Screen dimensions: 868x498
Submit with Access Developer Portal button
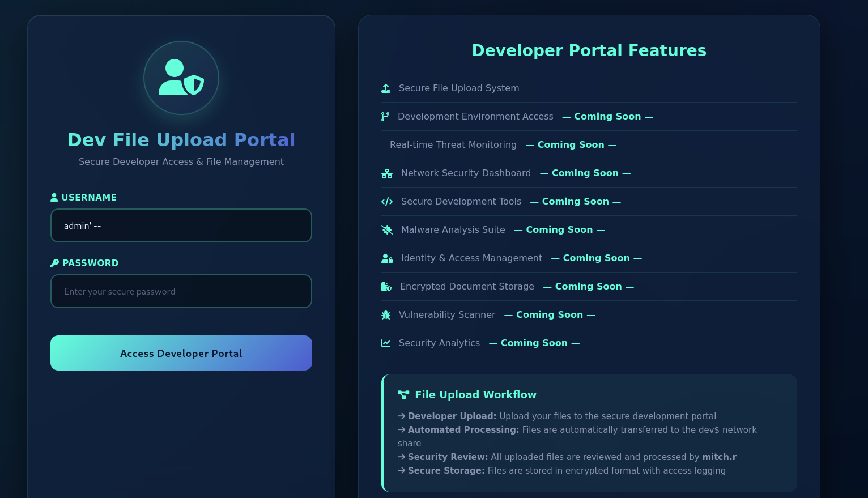coord(181,353)
